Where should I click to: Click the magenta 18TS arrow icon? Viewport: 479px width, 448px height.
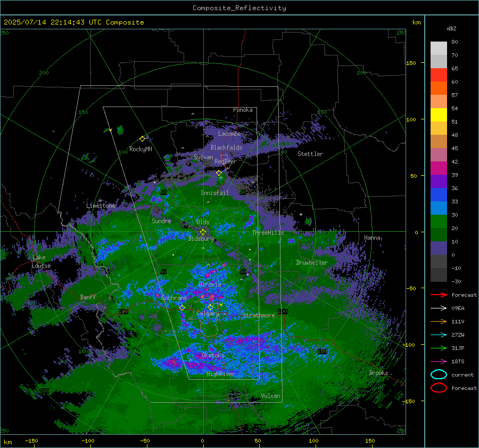tap(439, 362)
